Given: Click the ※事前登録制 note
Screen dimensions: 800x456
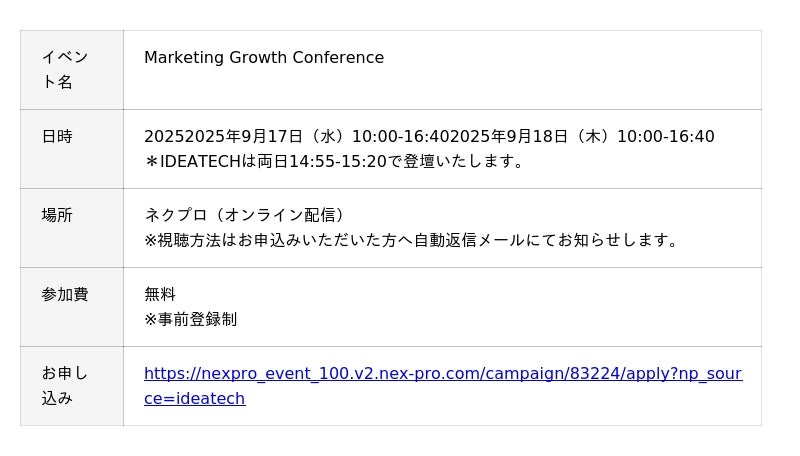Looking at the screenshot, I should [x=191, y=320].
